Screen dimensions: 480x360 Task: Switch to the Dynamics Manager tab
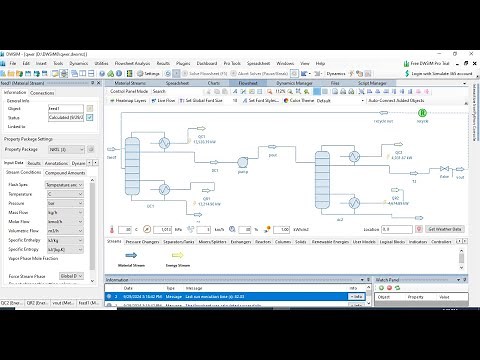(x=294, y=83)
